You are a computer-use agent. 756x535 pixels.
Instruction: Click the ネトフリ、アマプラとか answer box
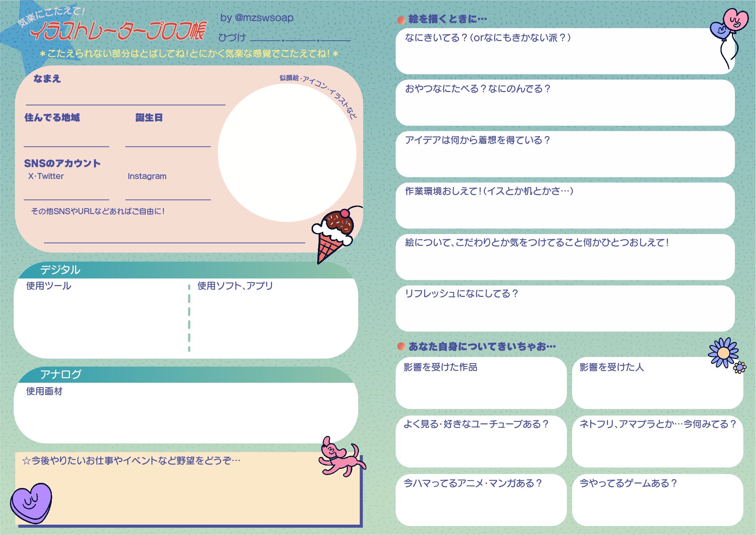658,441
